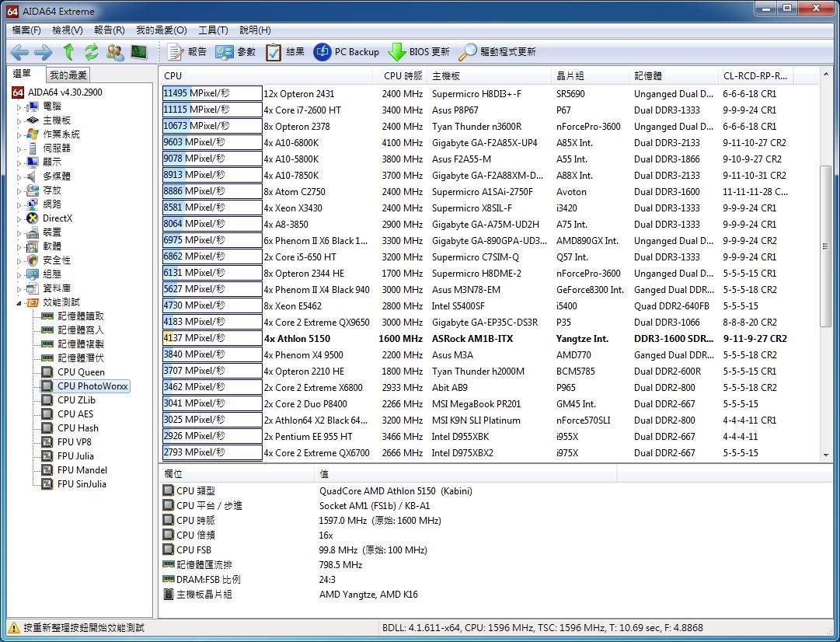Sort by the 晶片組 column header

[x=590, y=75]
